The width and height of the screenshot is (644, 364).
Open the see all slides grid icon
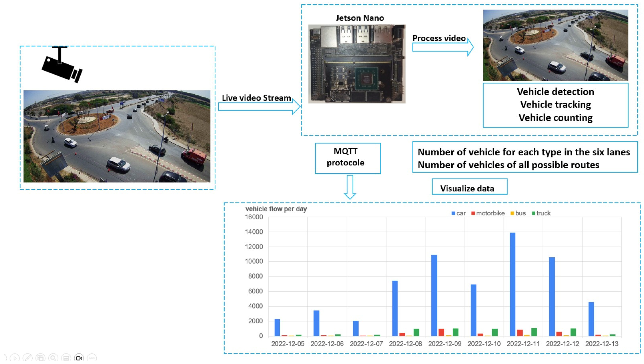click(40, 358)
